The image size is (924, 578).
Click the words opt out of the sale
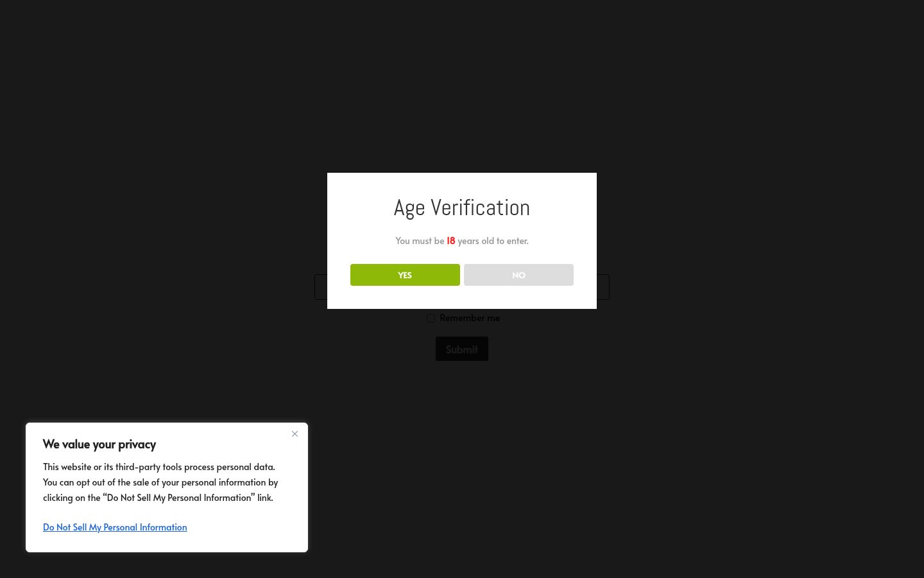click(x=114, y=482)
